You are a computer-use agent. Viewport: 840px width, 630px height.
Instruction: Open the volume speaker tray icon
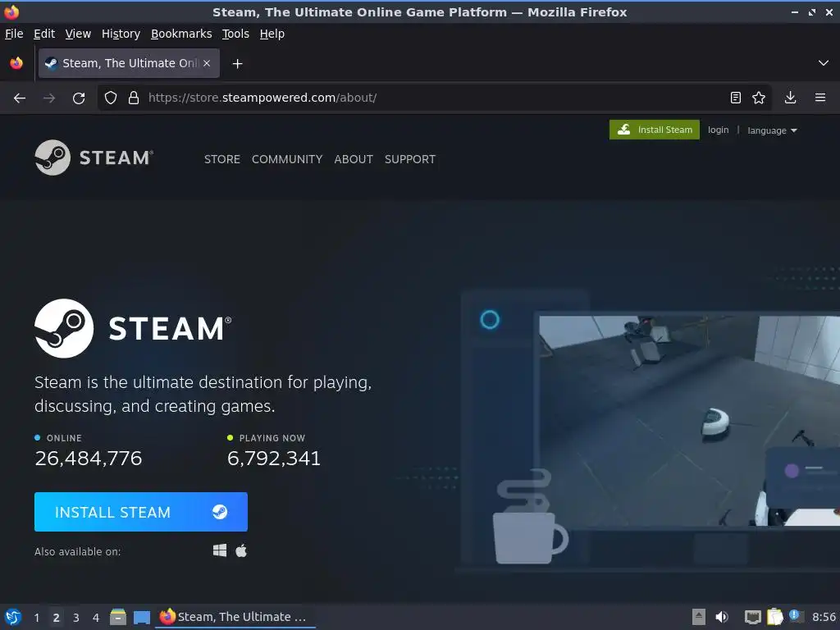coord(722,617)
